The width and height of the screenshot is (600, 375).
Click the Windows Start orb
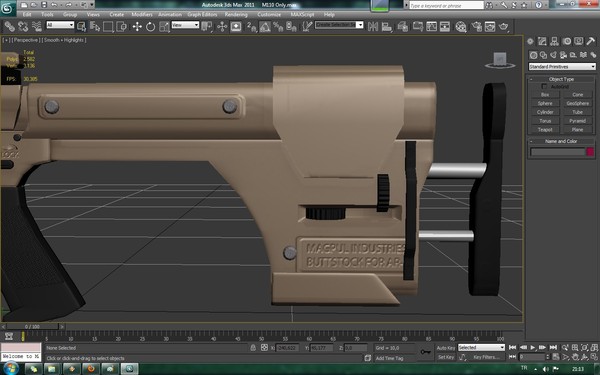[x=10, y=369]
